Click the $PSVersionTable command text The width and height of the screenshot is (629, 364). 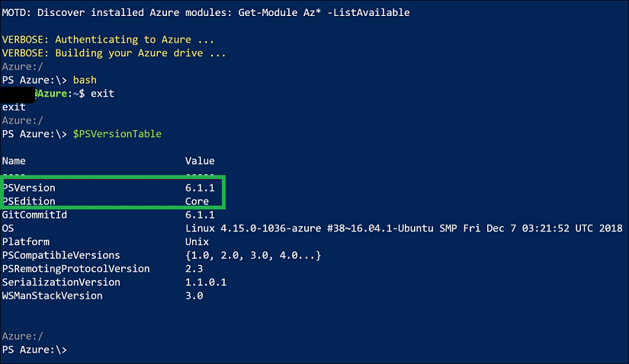pos(117,134)
